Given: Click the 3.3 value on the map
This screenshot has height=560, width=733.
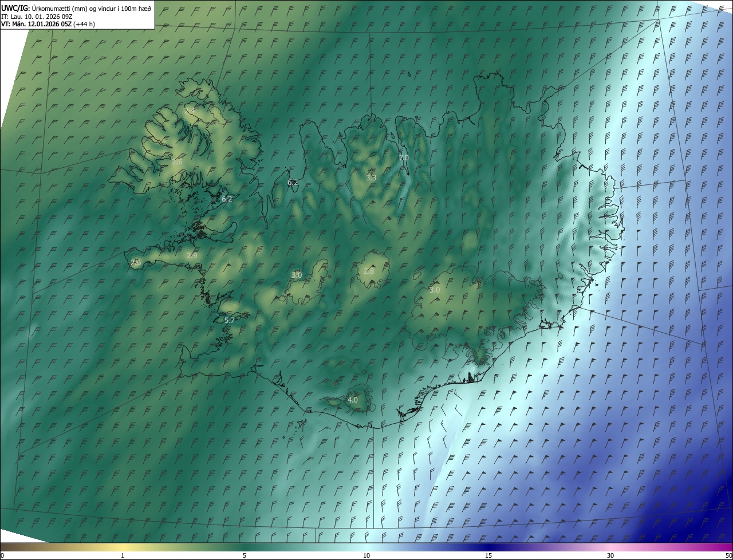Looking at the screenshot, I should tap(371, 178).
